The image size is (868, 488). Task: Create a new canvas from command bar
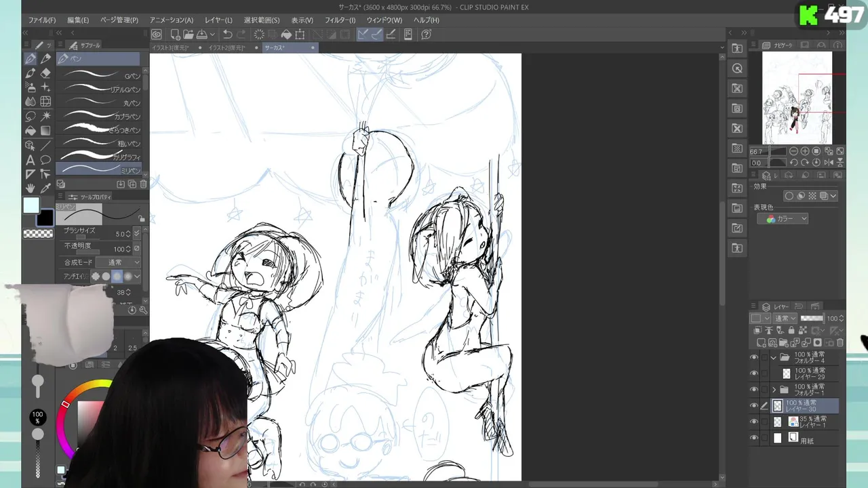tap(175, 35)
